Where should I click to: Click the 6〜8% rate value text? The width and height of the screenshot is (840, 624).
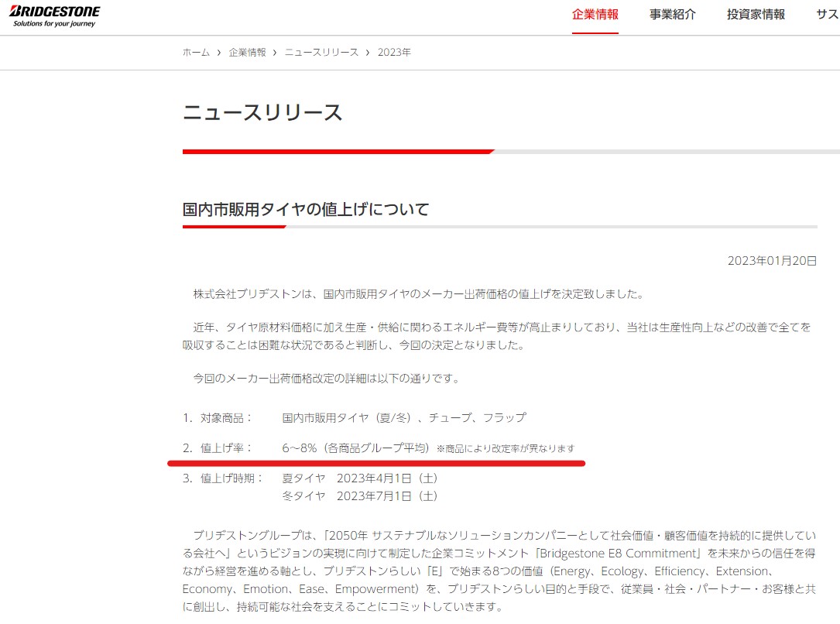pos(300,447)
